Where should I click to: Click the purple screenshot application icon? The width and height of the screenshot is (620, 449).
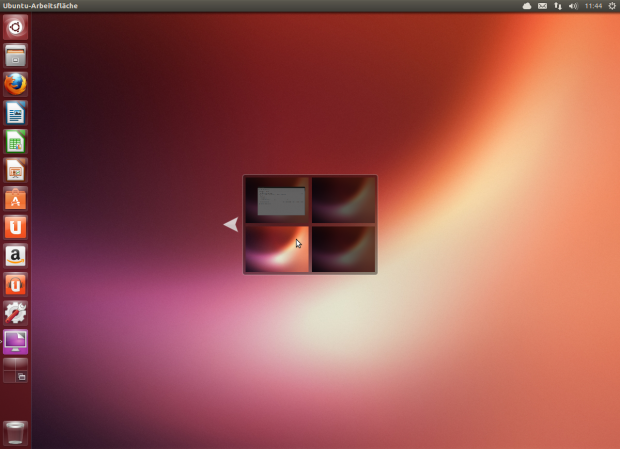point(15,342)
